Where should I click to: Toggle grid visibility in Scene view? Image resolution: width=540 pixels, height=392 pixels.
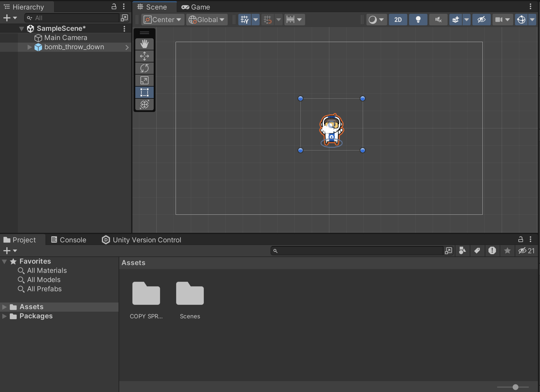pos(245,19)
